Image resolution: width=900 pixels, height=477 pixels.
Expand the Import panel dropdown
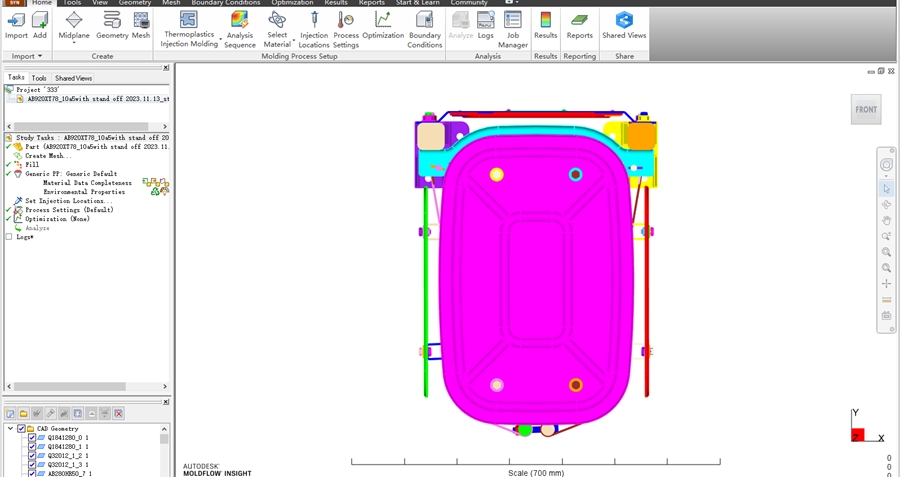(40, 56)
